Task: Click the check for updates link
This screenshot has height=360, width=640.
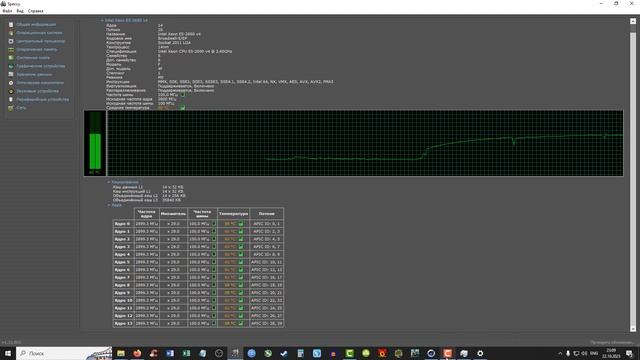Action: pyautogui.click(x=612, y=342)
